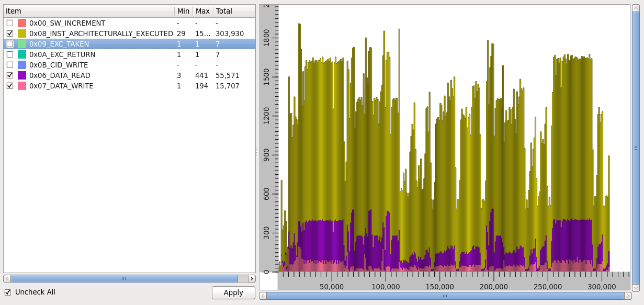The height and width of the screenshot is (305, 644).
Task: Enable the 0x0A_EXC_RETURN checkbox
Action: click(10, 54)
